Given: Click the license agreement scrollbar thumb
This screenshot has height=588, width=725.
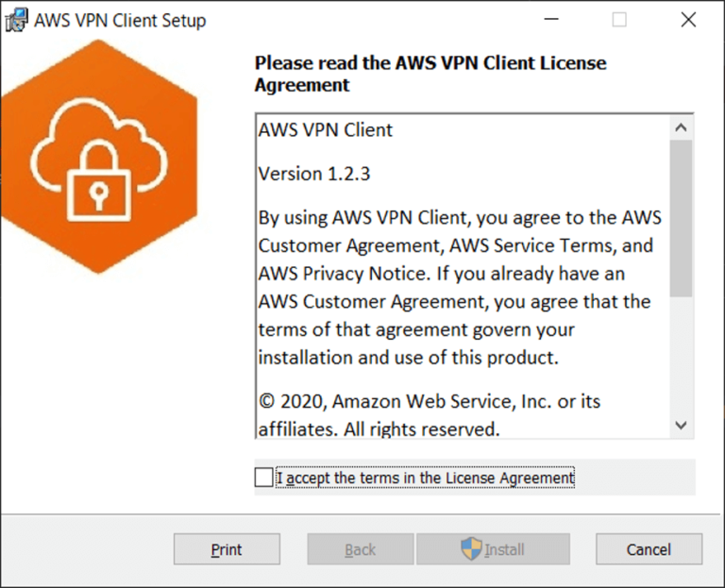Looking at the screenshot, I should (x=681, y=218).
